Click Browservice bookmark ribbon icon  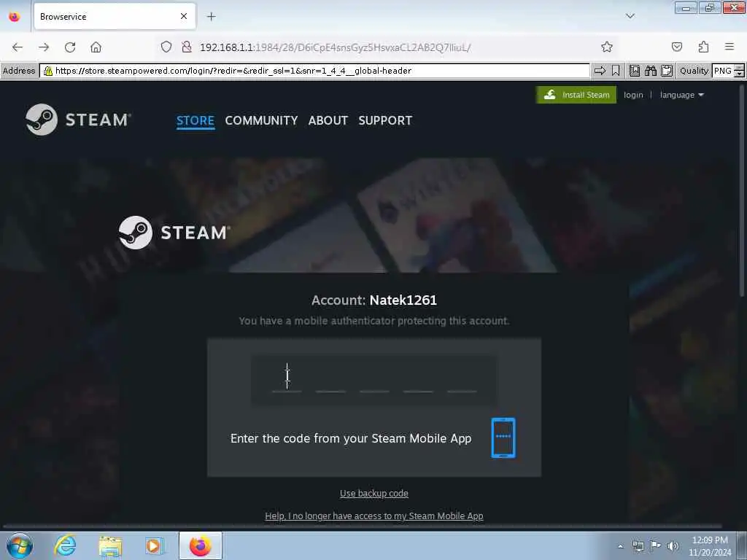616,71
